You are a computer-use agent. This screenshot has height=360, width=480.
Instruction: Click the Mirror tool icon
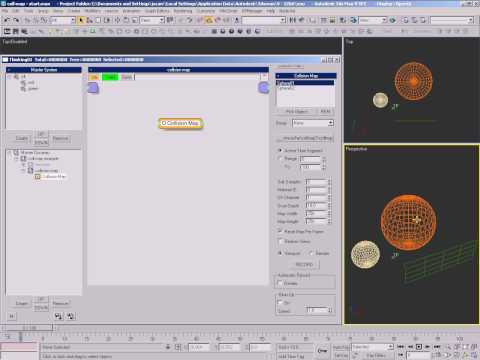pyautogui.click(x=293, y=20)
